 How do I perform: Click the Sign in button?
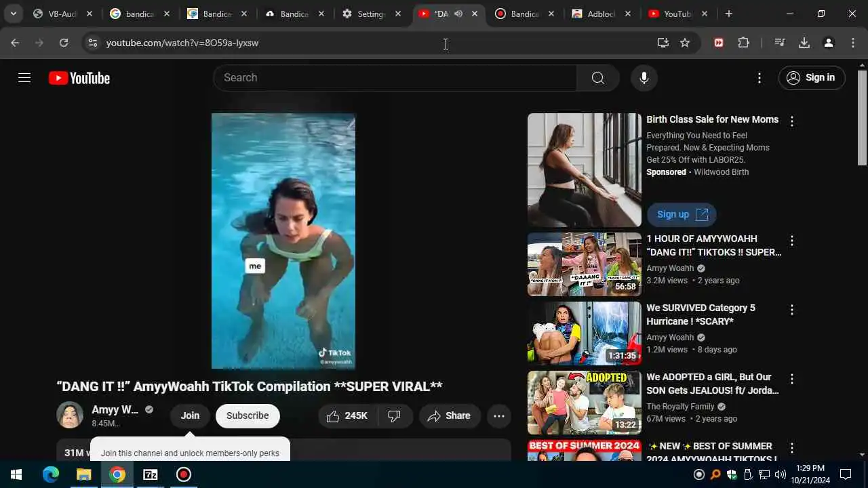click(x=812, y=78)
